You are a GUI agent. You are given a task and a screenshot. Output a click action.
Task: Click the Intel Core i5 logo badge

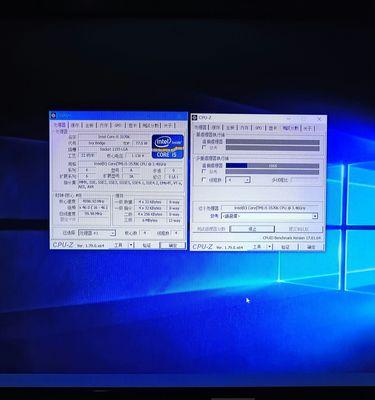coord(168,146)
